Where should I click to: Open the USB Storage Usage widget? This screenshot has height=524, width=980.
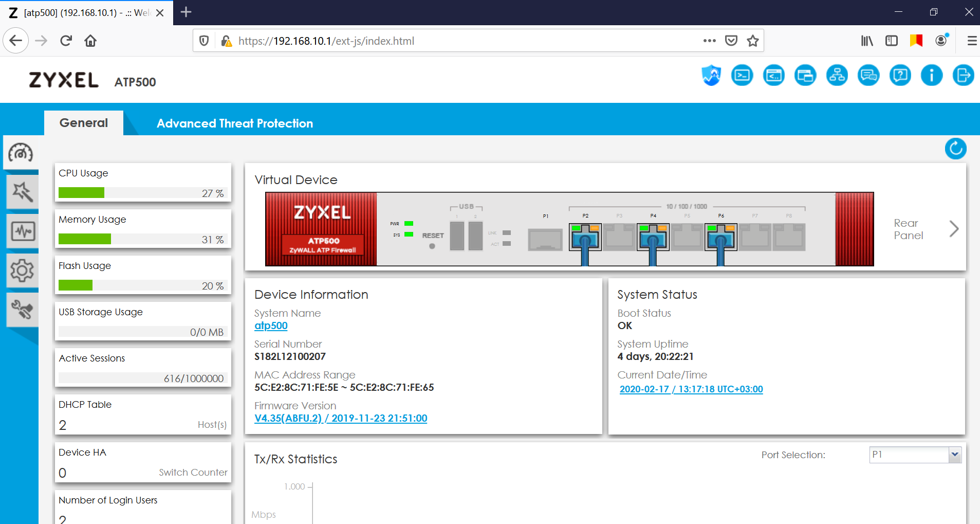(143, 321)
